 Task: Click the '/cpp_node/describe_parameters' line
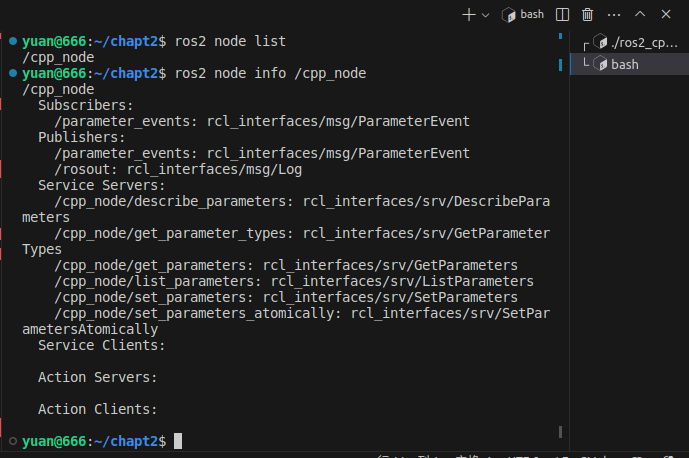click(286, 209)
